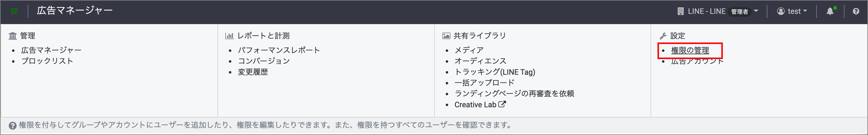Open the ブロックリスト menu item

pyautogui.click(x=47, y=61)
